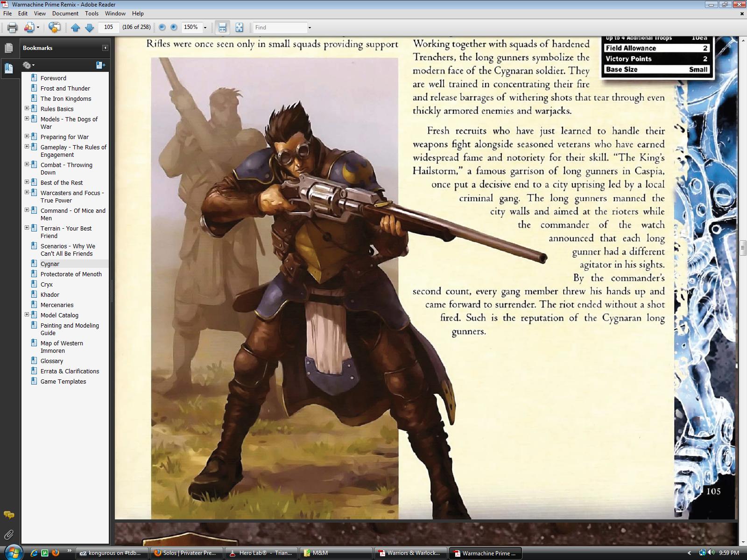Open the zoom level dropdown arrow

(x=205, y=28)
